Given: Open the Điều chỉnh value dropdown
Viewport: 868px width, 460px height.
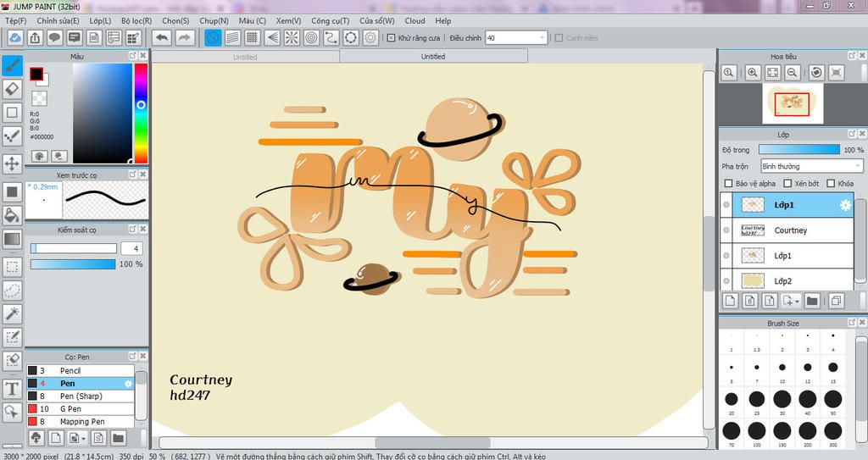Looking at the screenshot, I should [516, 37].
